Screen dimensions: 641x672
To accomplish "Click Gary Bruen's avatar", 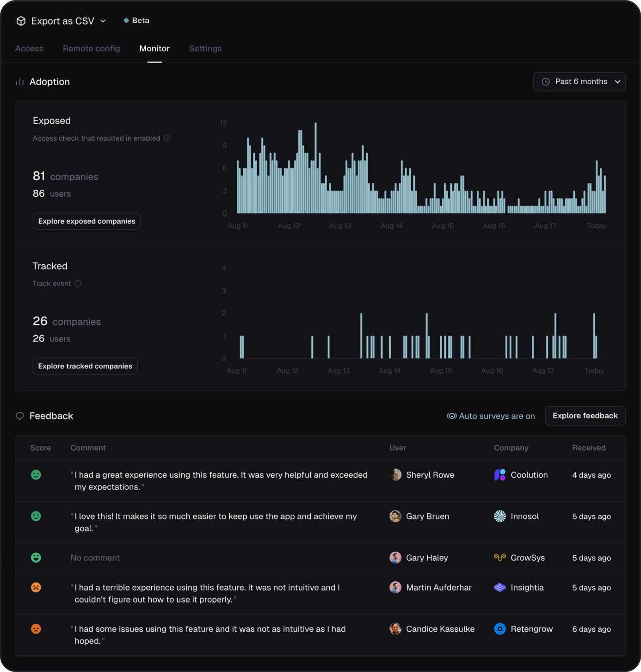I will (x=395, y=516).
